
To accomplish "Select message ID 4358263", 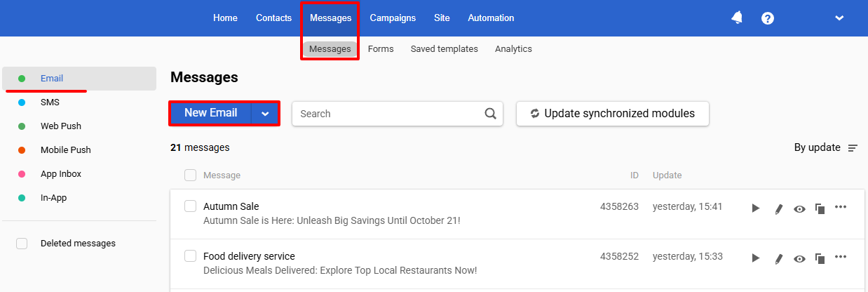I will click(619, 206).
